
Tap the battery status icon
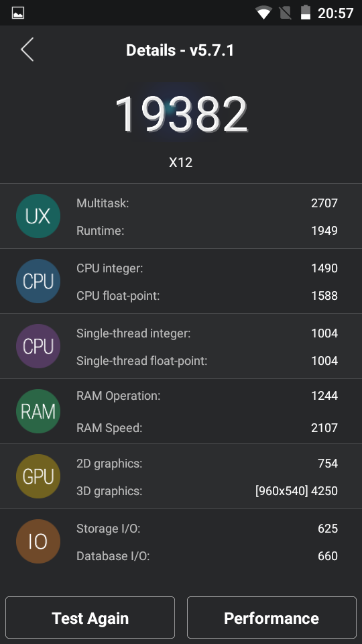tap(306, 12)
